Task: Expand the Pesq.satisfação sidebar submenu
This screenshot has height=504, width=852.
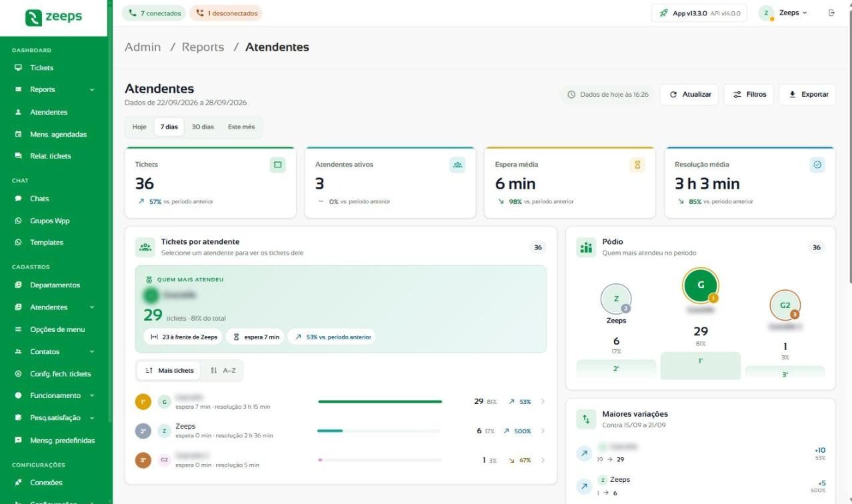Action: point(92,417)
